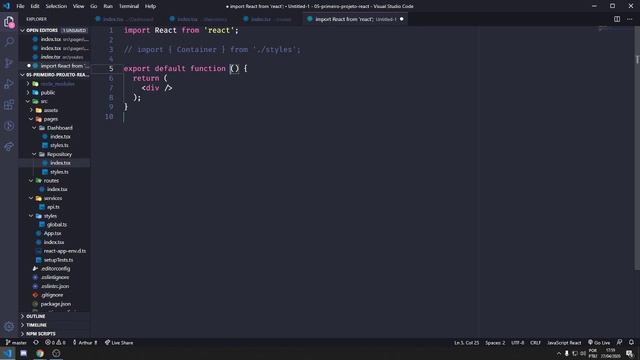Viewport: 640px width, 360px height.
Task: Collapse the pages folder
Action: point(31,119)
